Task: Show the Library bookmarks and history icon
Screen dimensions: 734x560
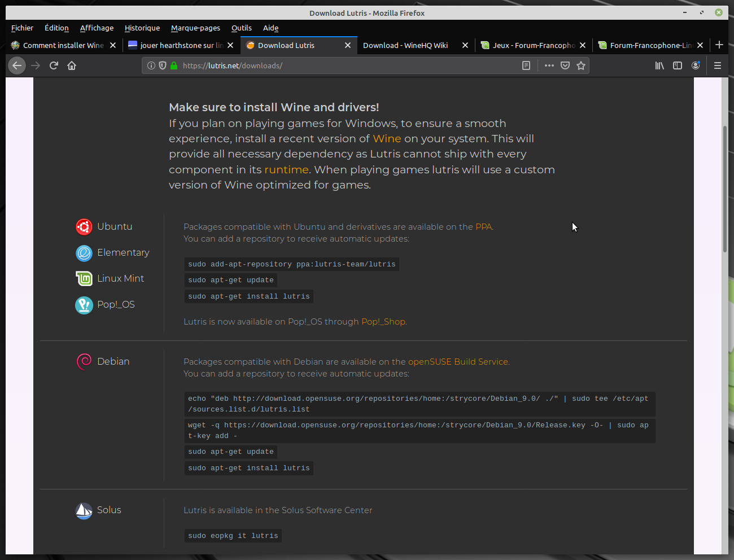Action: pos(659,65)
